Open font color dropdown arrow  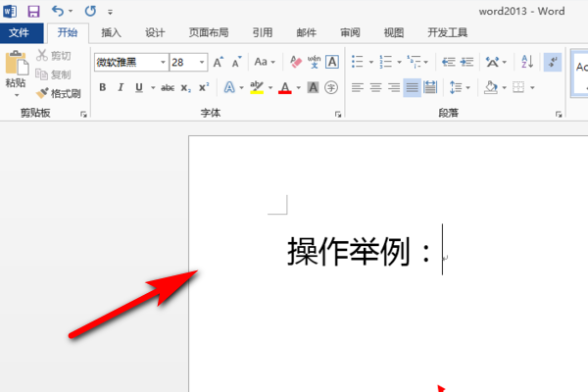[x=299, y=88]
